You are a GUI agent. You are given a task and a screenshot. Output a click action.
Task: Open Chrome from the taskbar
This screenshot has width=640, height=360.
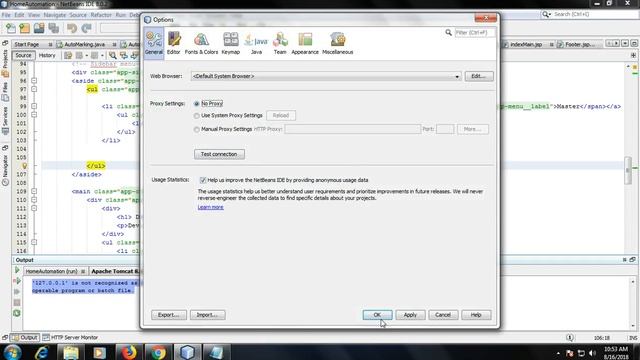pos(158,352)
